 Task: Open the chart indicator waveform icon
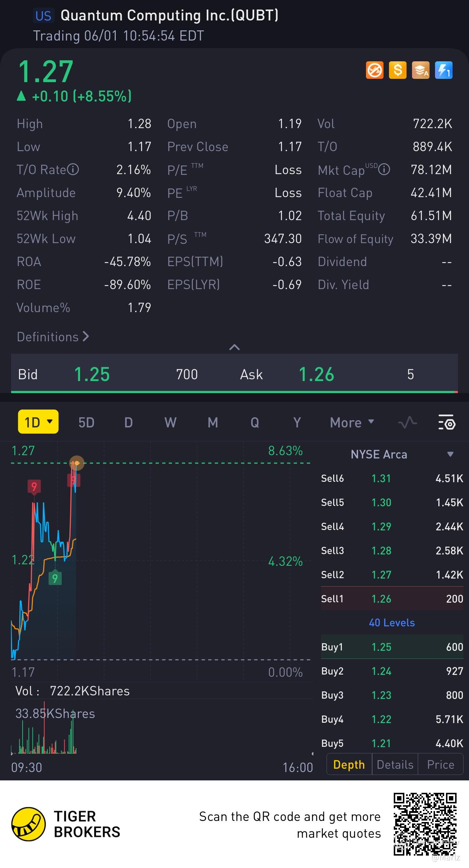tap(407, 422)
